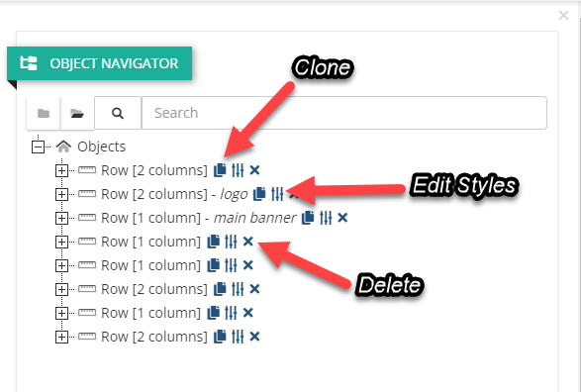
Task: Collapse all using the closed folder button
Action: click(x=44, y=113)
